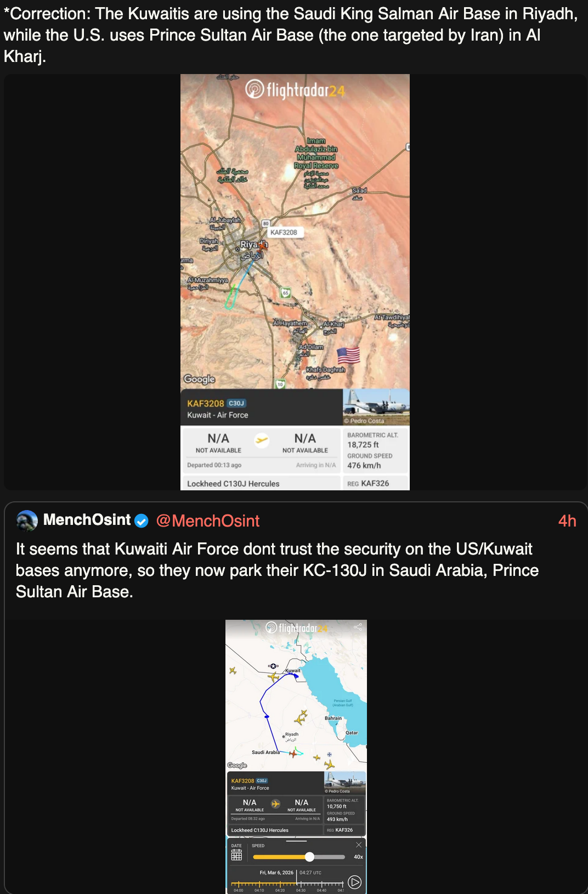This screenshot has width=588, height=894.
Task: Click the C30J aircraft type badge below the satellite map
Action: click(x=236, y=403)
